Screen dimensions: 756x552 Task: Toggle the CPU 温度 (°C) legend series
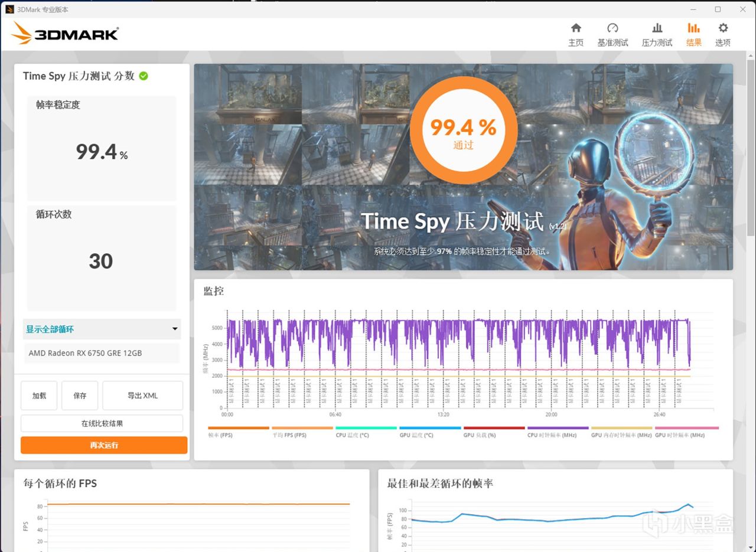(x=366, y=432)
